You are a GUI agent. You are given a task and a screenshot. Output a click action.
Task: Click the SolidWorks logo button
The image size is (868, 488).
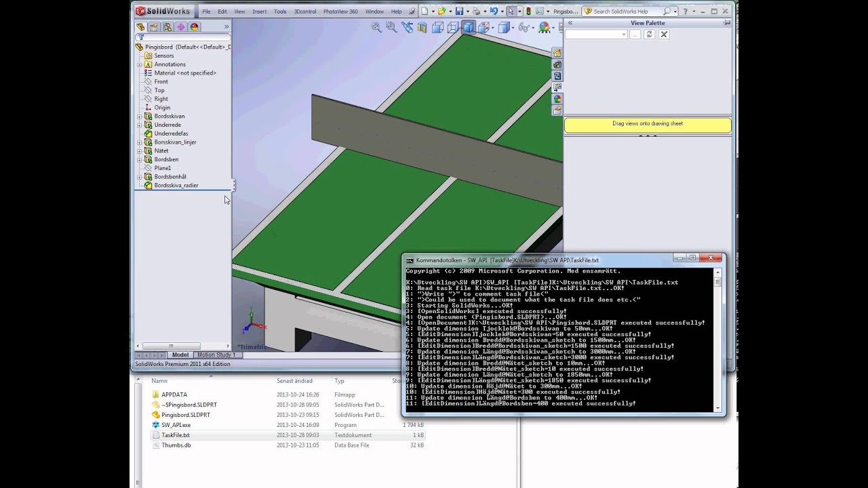point(164,11)
